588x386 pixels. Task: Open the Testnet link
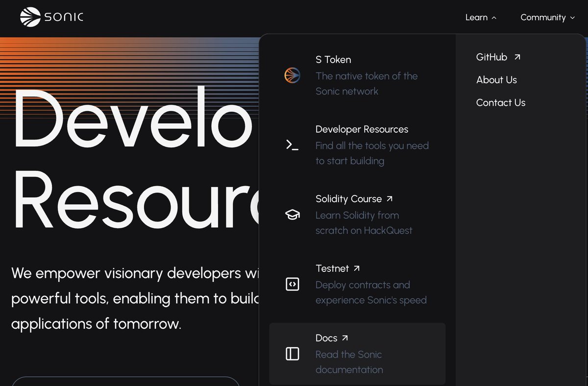click(357, 284)
